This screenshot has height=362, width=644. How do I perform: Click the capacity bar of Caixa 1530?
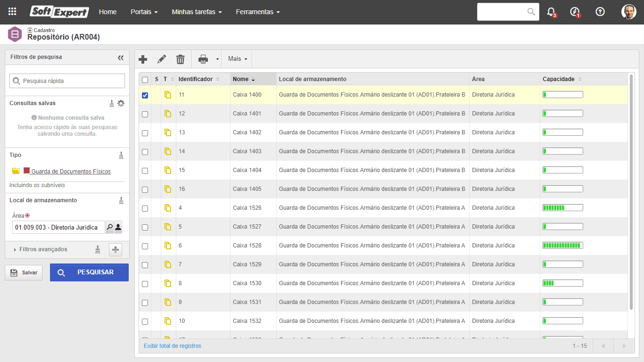[563, 283]
